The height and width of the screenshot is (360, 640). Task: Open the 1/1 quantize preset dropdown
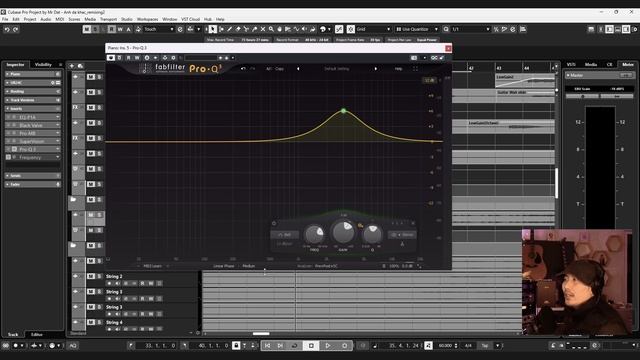pos(470,29)
